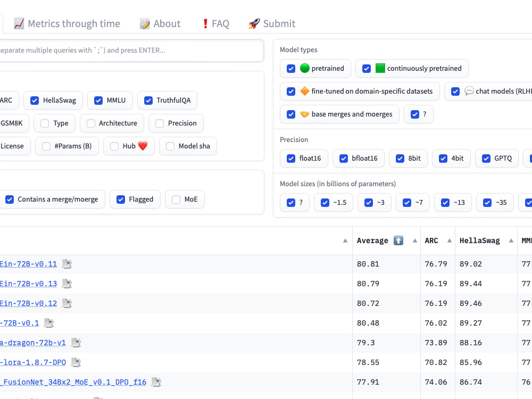The height and width of the screenshot is (399, 532).
Task: Click the details icon beside 72B-v0.1
Action: [x=49, y=323]
